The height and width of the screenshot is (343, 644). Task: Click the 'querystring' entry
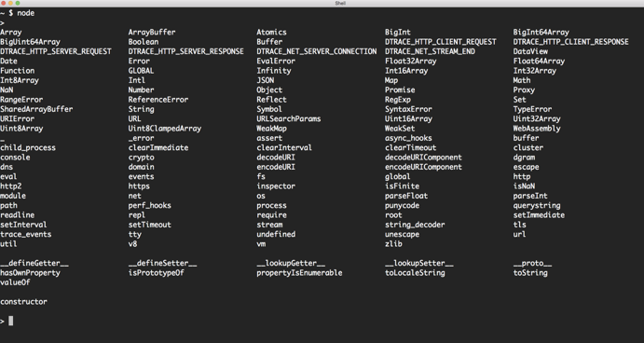tap(537, 205)
